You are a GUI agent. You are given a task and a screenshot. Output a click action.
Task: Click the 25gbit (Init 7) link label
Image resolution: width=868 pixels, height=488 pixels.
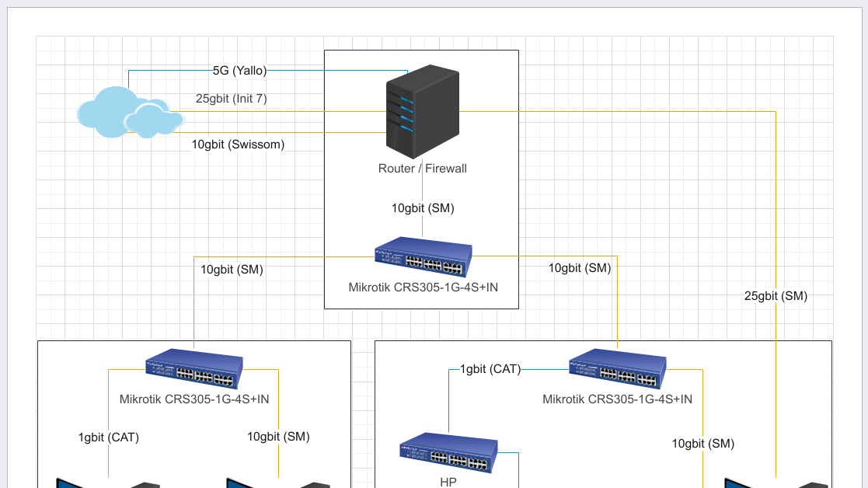(x=232, y=99)
